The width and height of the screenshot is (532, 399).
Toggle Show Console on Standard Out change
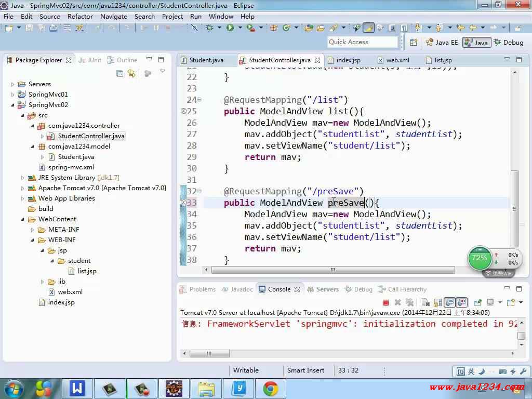point(450,302)
